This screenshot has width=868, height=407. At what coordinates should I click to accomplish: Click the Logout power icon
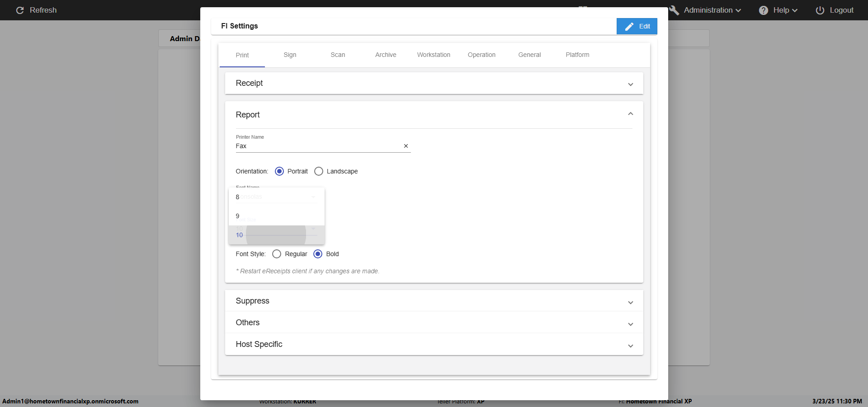[820, 10]
